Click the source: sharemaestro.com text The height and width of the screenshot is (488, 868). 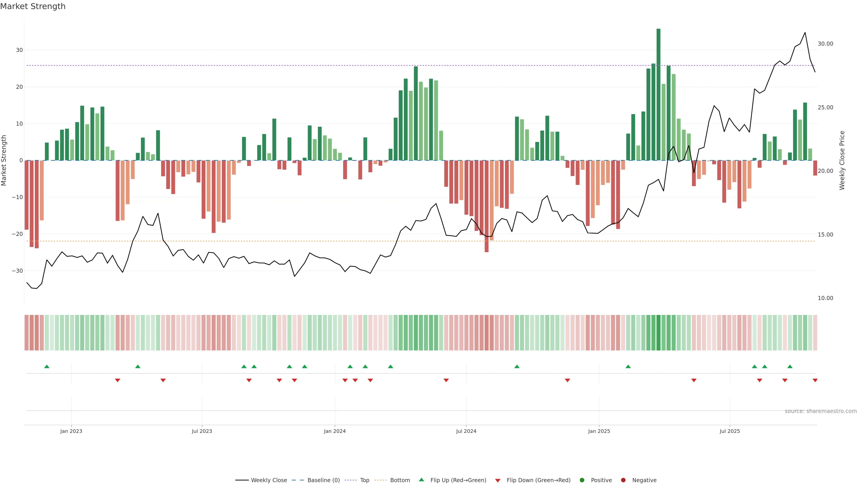821,411
